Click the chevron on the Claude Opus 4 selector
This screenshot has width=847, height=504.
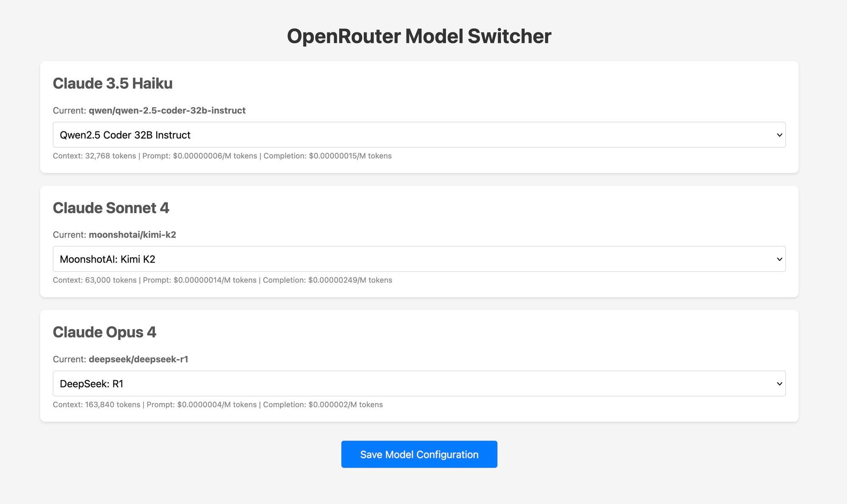click(x=780, y=383)
